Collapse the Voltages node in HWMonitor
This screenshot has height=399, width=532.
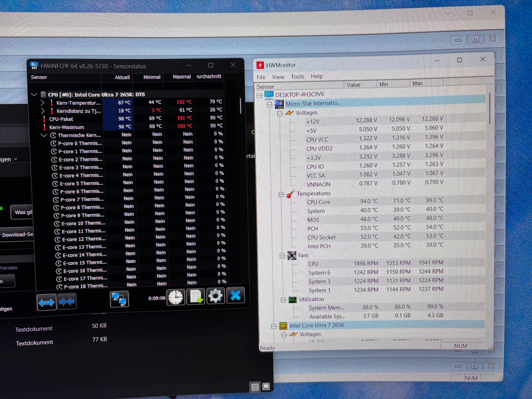[279, 113]
